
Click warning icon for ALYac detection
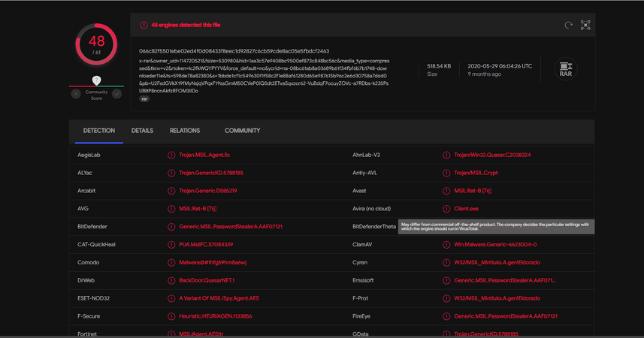[171, 173]
